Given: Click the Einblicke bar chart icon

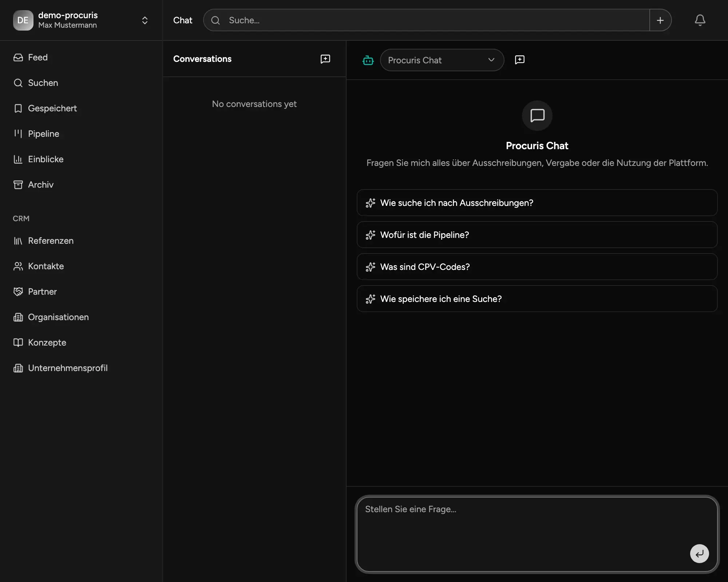Looking at the screenshot, I should click(18, 159).
